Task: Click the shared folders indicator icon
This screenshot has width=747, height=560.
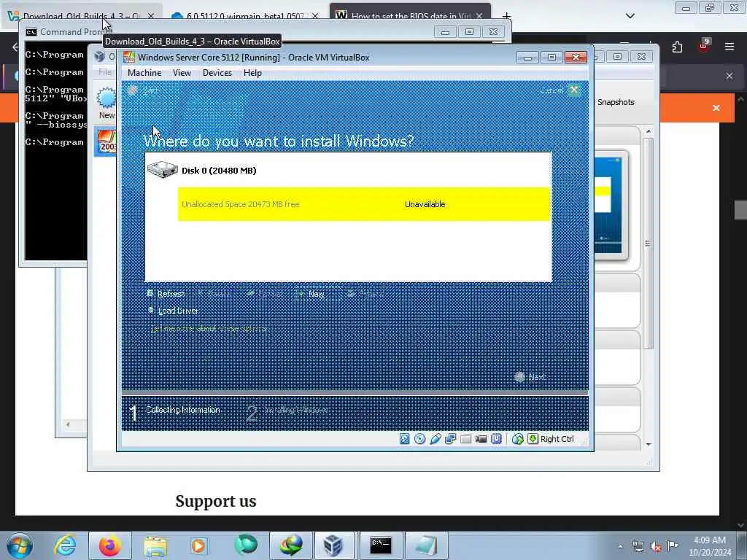Action: tap(465, 439)
